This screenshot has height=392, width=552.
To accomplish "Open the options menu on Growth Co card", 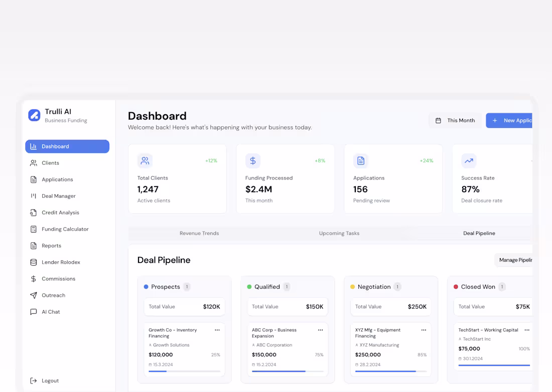I will point(217,330).
